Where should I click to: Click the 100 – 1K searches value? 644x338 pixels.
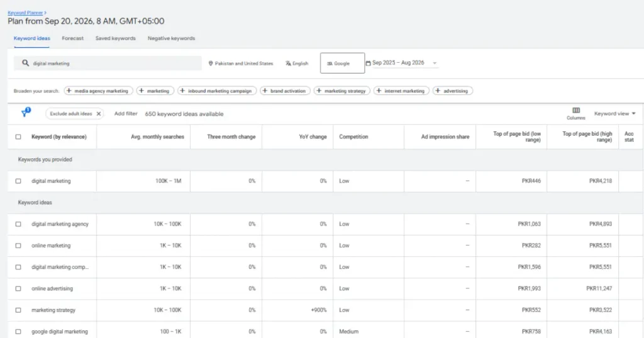click(x=170, y=332)
